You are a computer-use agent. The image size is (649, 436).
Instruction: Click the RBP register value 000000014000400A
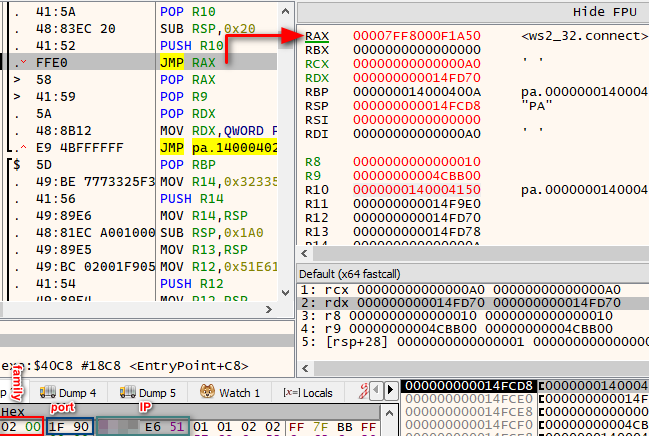[417, 92]
